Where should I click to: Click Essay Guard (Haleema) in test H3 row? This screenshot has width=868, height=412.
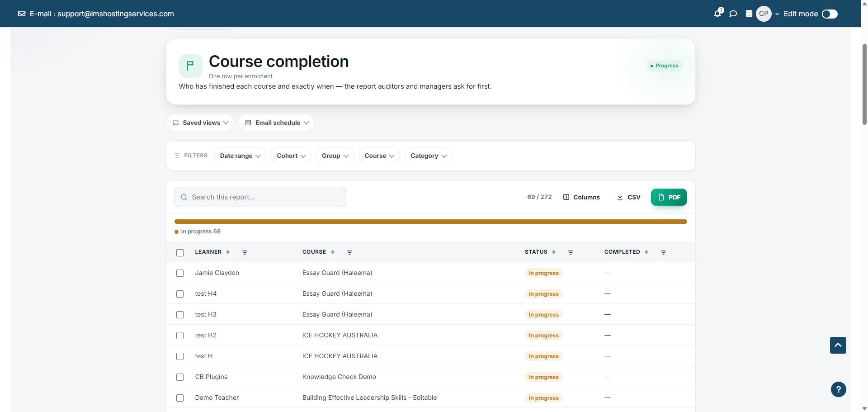pyautogui.click(x=337, y=314)
